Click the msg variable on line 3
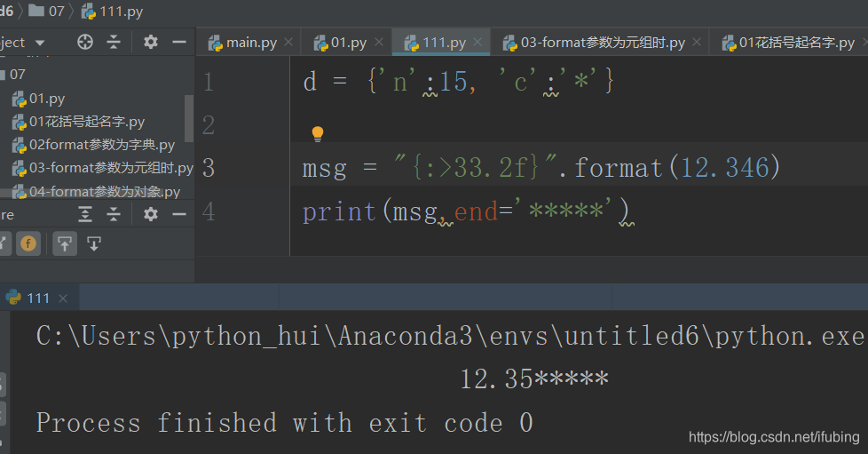Screen dimensions: 868x454 [x=325, y=169]
